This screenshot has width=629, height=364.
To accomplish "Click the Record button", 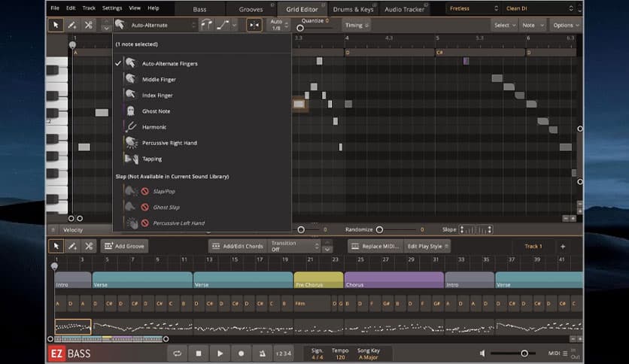I will 241,353.
